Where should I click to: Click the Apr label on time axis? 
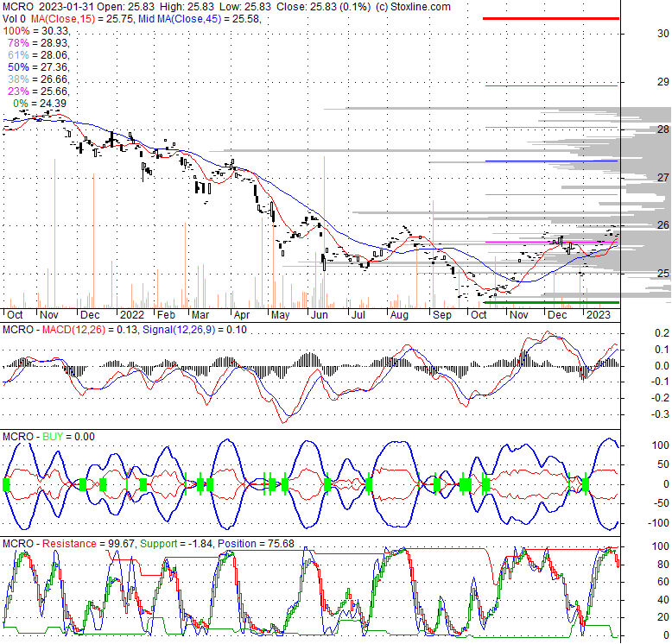(242, 315)
